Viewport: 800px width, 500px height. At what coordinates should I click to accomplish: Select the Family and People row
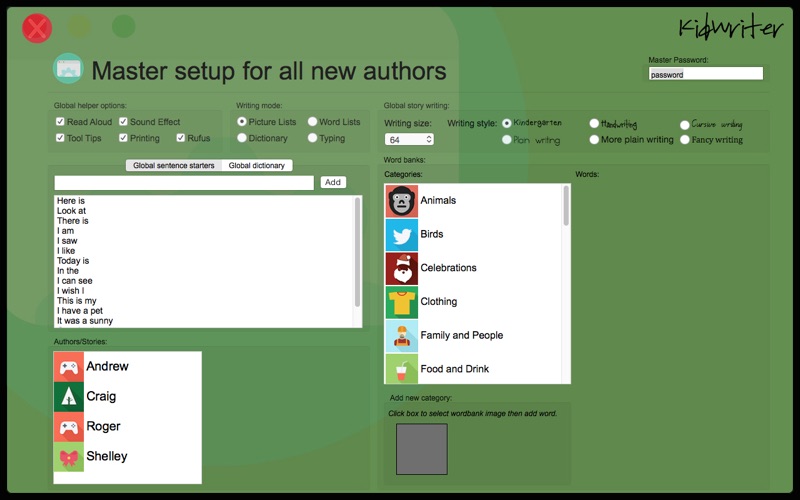(473, 336)
